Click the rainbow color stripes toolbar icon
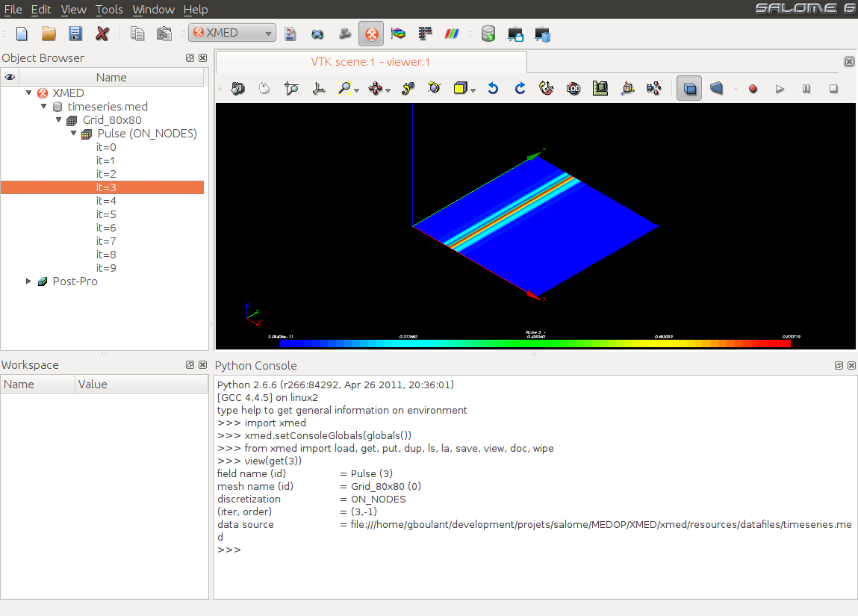The image size is (858, 616). pyautogui.click(x=452, y=34)
